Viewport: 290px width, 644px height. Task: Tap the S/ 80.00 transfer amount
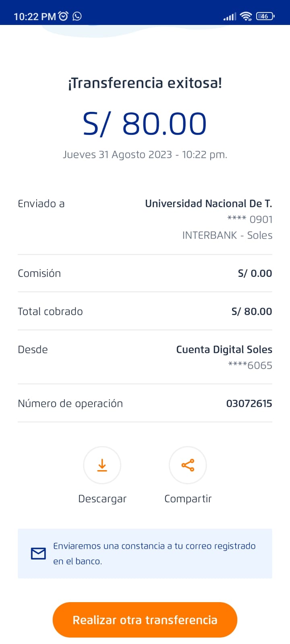[145, 124]
